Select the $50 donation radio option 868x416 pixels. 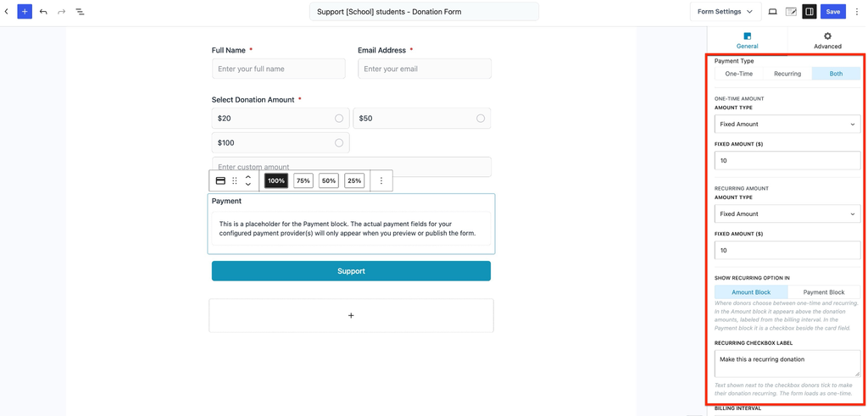pos(480,119)
